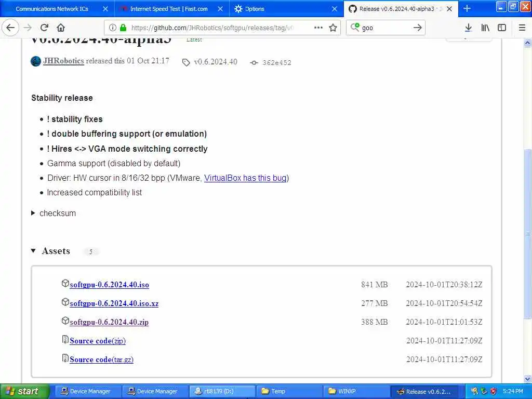This screenshot has width=532, height=399.
Task: Click the vertical scrollbar thumb
Action: coord(527,233)
